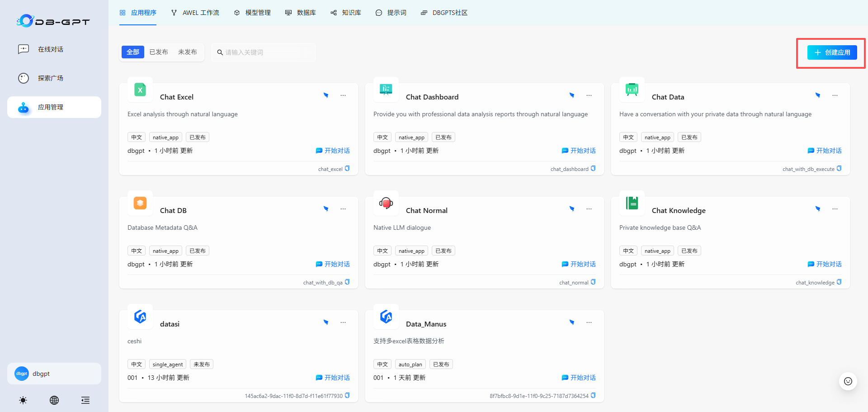Screen dimensions: 868x412
Task: Open the 知识库 tab
Action: tap(346, 13)
